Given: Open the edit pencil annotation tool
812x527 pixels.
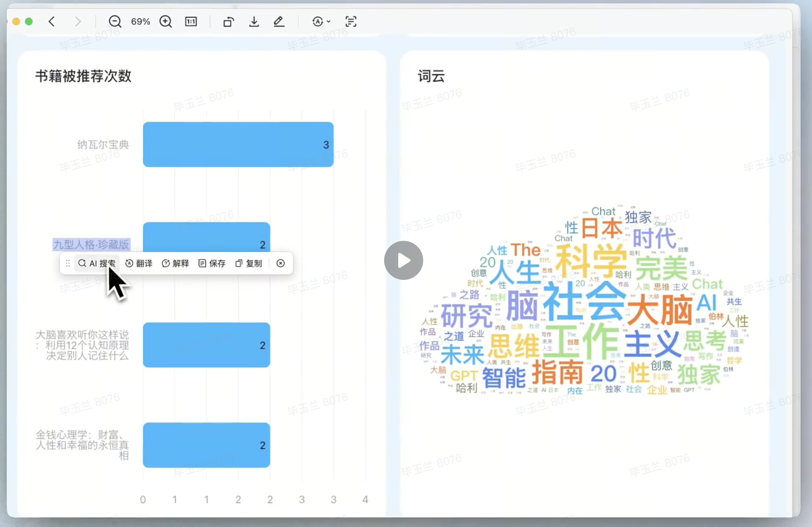Looking at the screenshot, I should point(279,21).
